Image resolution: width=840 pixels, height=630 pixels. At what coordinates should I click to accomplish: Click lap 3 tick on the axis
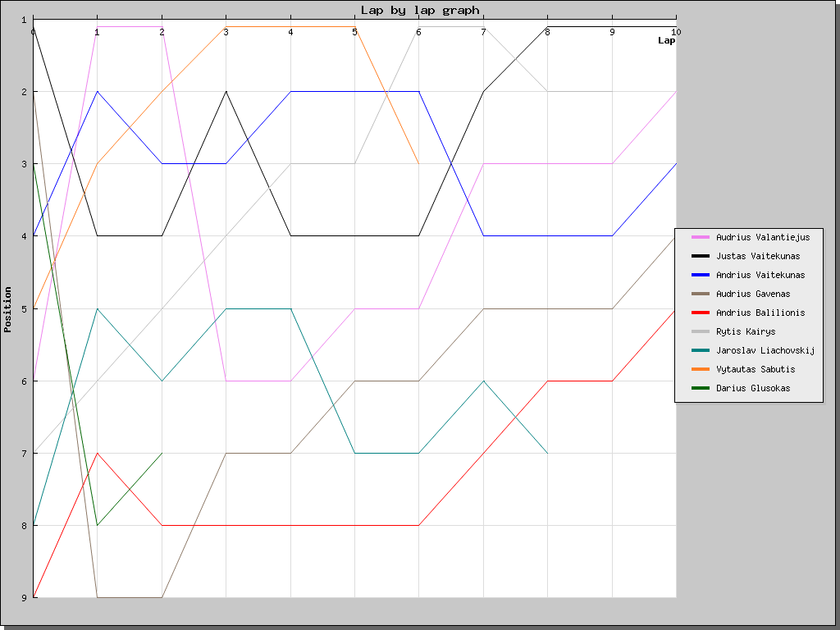coord(226,32)
